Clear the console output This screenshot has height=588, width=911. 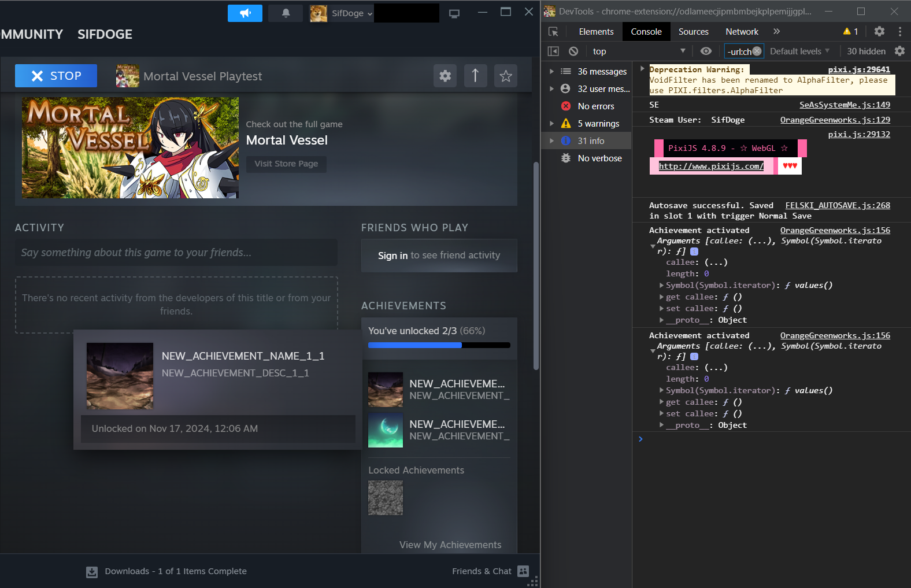[x=573, y=51]
